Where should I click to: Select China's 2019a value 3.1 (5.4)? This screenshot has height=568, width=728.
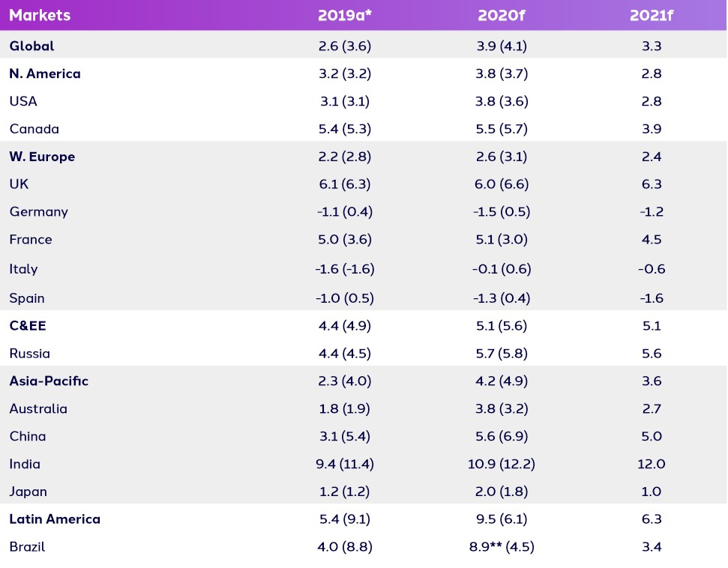click(x=345, y=436)
